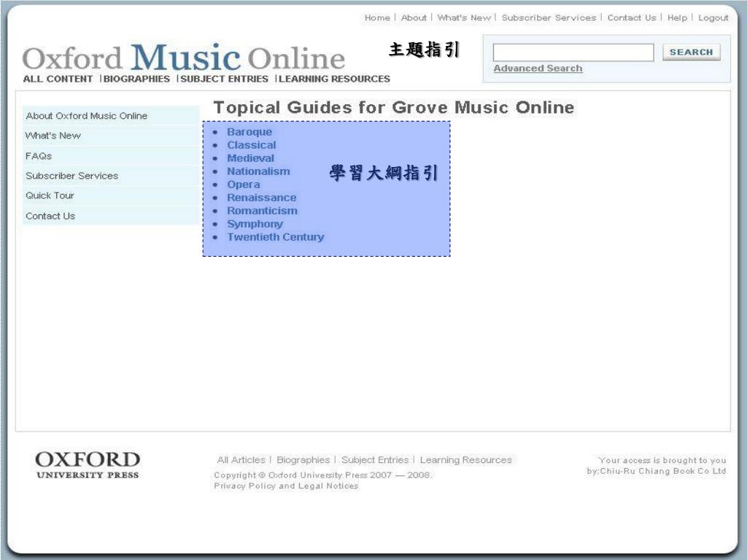Click the Topical Guides for Grove Music Online heading
747x560 pixels.
(x=393, y=108)
